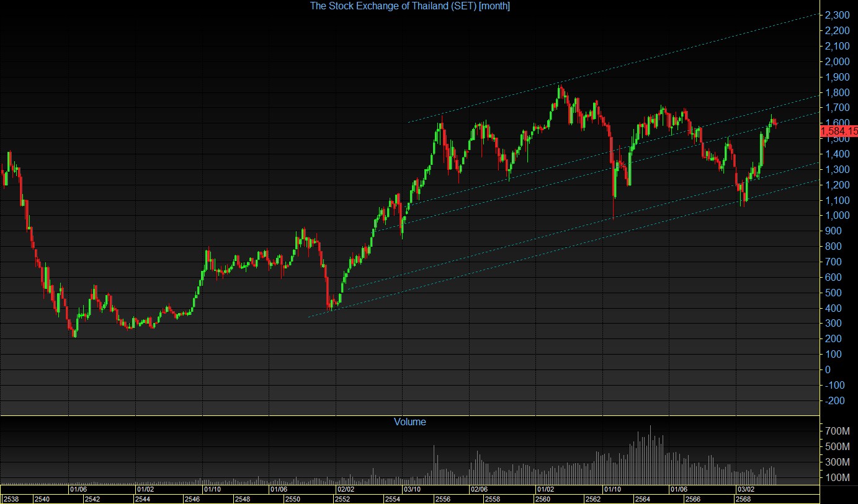
Task: Select year 2568 on the timeline
Action: point(743,499)
